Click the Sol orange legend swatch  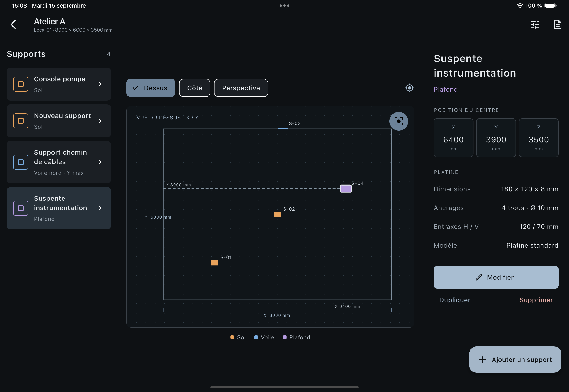point(232,337)
